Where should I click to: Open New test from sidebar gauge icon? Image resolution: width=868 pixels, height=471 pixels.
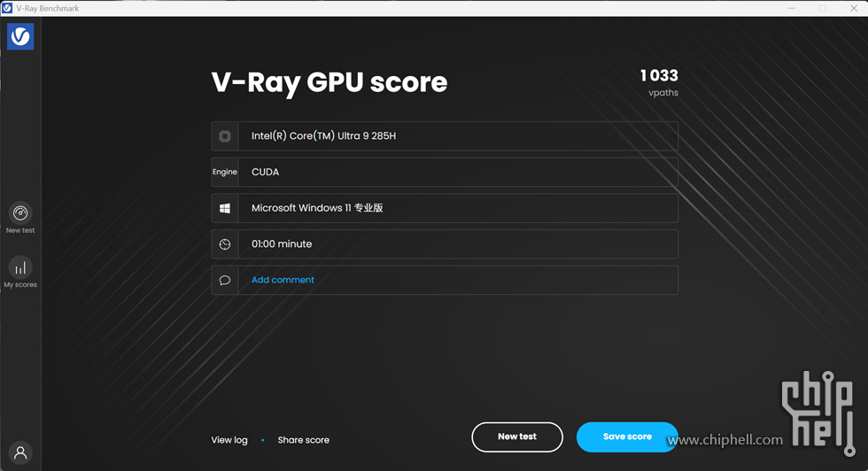pyautogui.click(x=20, y=213)
